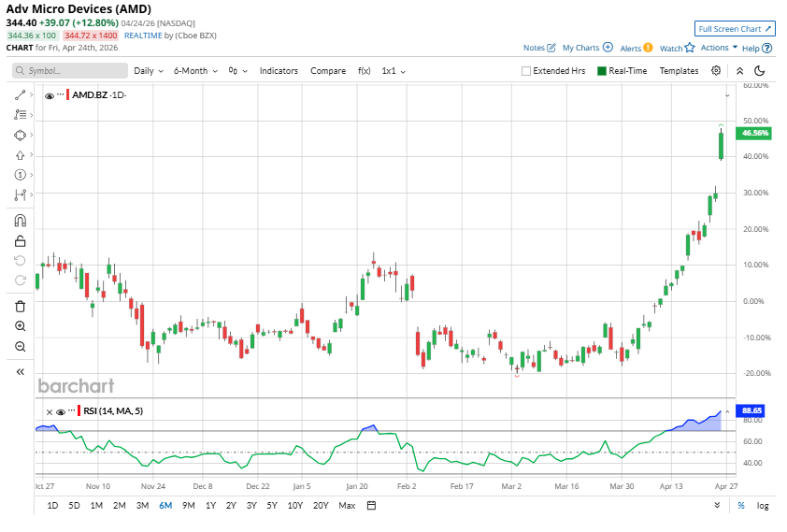The width and height of the screenshot is (787, 532).
Task: Delete drawings with the trash icon
Action: tap(20, 306)
